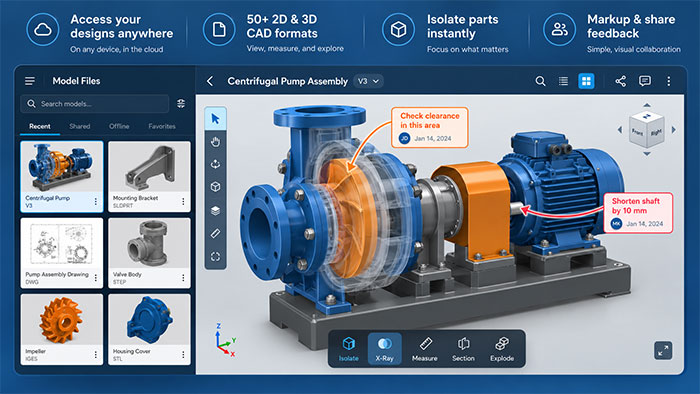
Task: Open more options for Valve Body card
Action: tap(183, 278)
